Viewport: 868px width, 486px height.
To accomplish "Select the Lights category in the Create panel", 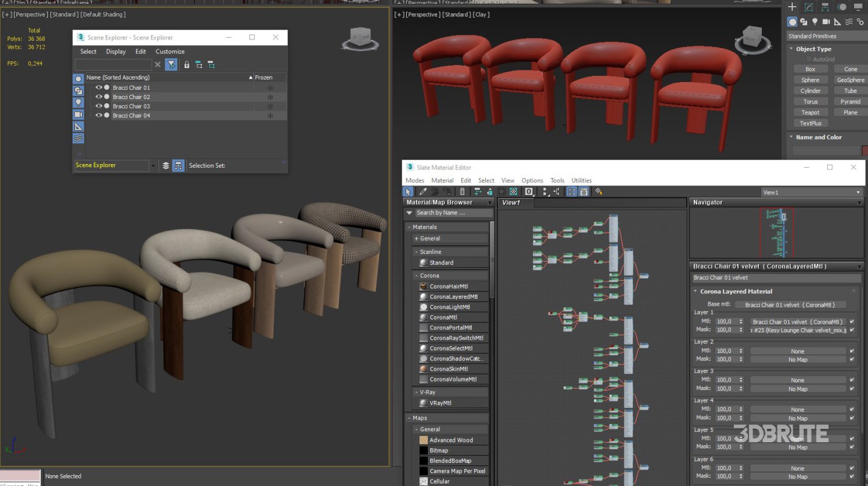I will coord(815,22).
